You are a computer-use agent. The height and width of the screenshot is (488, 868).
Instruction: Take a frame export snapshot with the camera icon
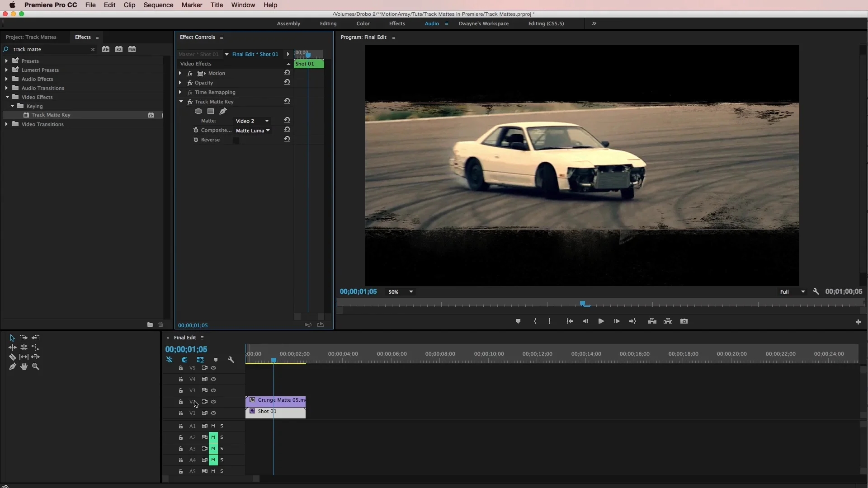click(x=684, y=321)
